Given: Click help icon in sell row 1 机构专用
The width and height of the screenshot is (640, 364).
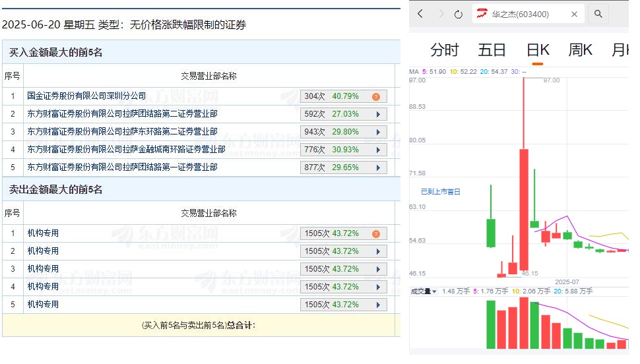Looking at the screenshot, I should pyautogui.click(x=376, y=234).
